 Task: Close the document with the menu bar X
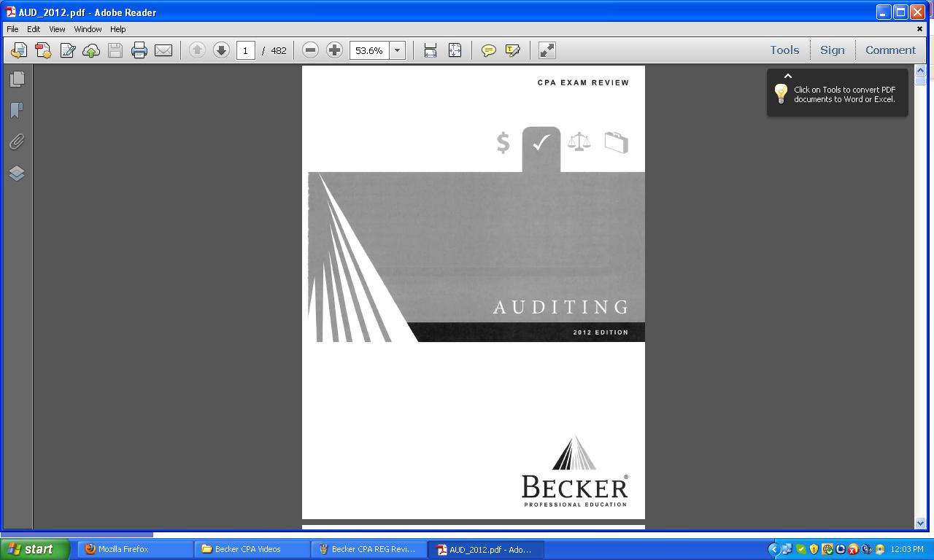click(919, 29)
